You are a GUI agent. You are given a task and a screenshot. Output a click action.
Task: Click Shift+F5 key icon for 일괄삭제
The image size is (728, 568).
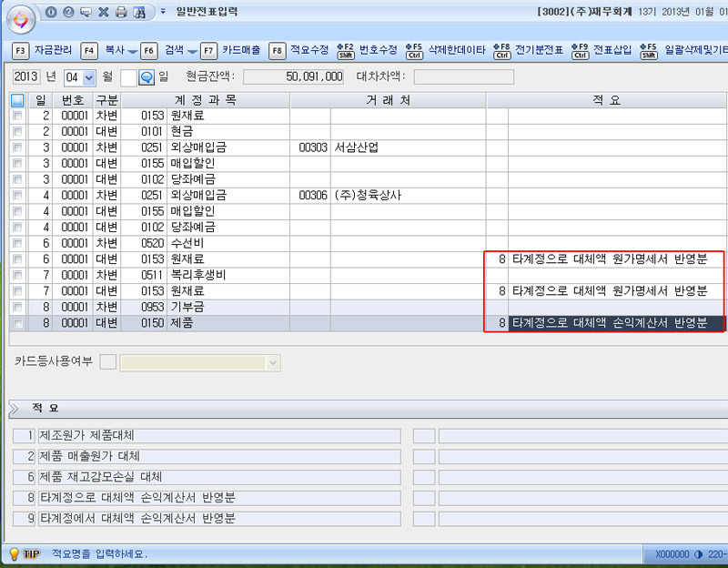649,51
